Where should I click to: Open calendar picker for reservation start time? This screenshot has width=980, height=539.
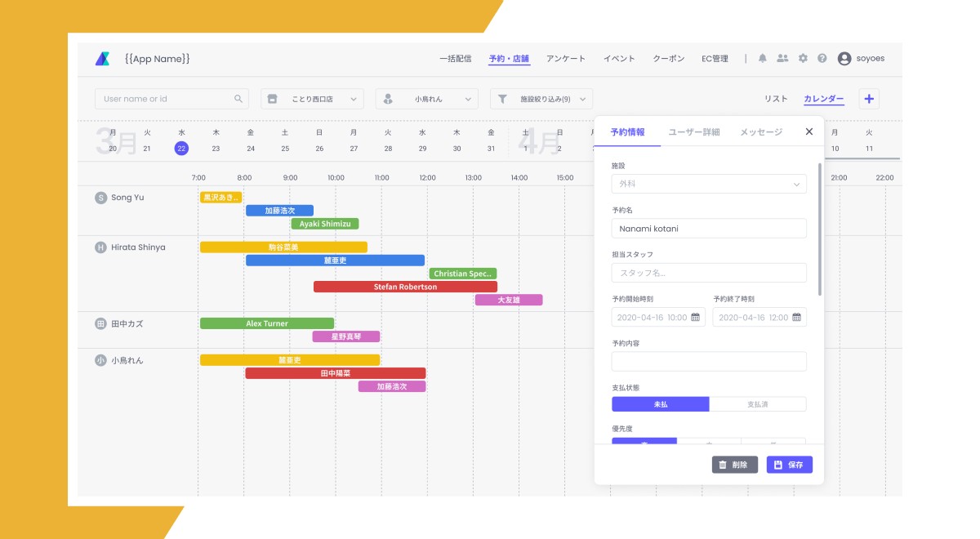tap(696, 318)
